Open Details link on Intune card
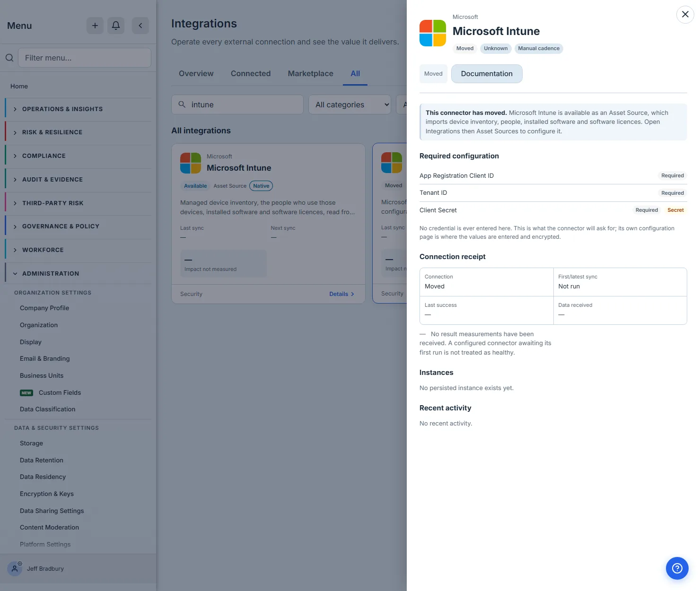Screen dimensions: 700x591 (342, 294)
